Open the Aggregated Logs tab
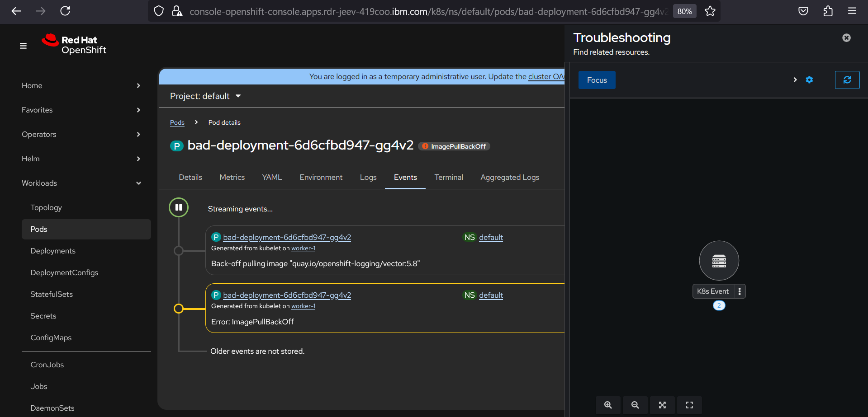 (x=509, y=177)
